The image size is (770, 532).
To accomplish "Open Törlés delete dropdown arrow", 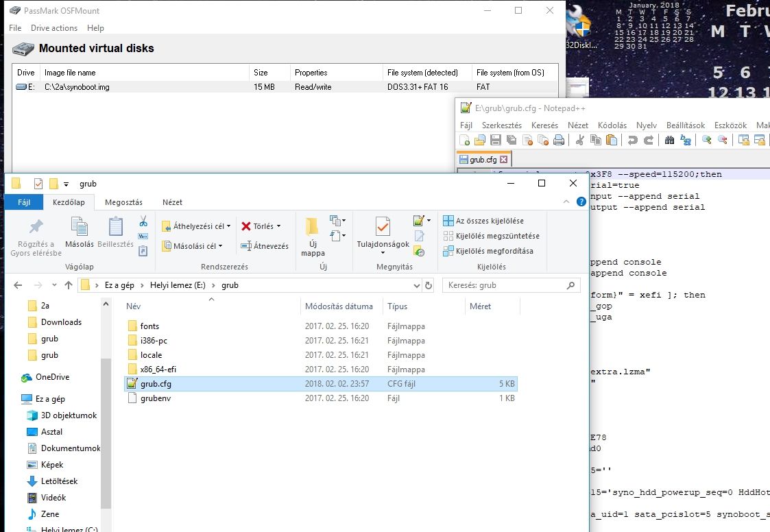I will point(279,226).
